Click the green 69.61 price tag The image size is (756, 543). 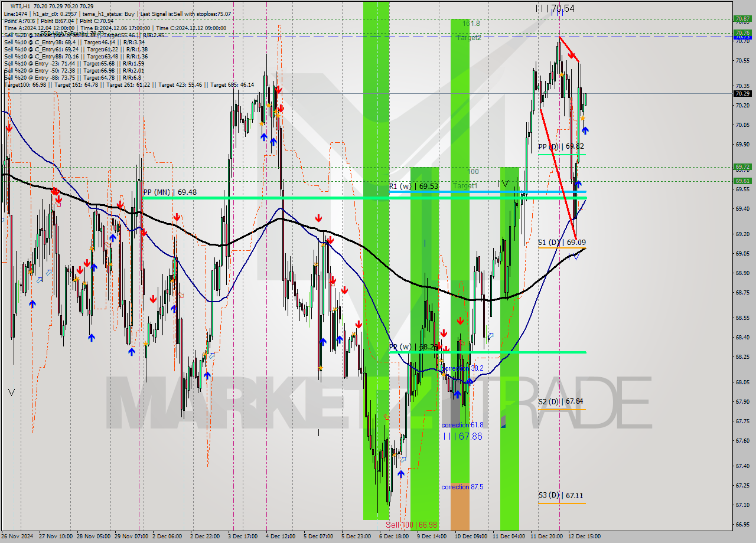click(742, 181)
